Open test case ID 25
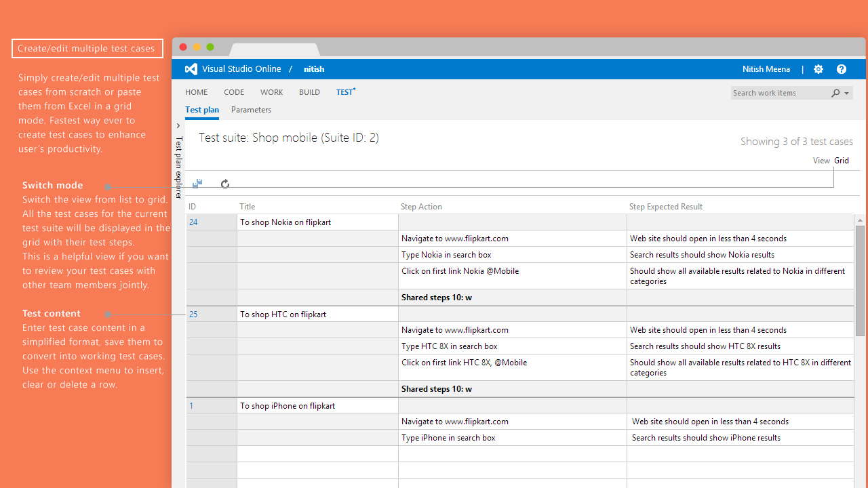Image resolution: width=868 pixels, height=488 pixels. point(193,314)
